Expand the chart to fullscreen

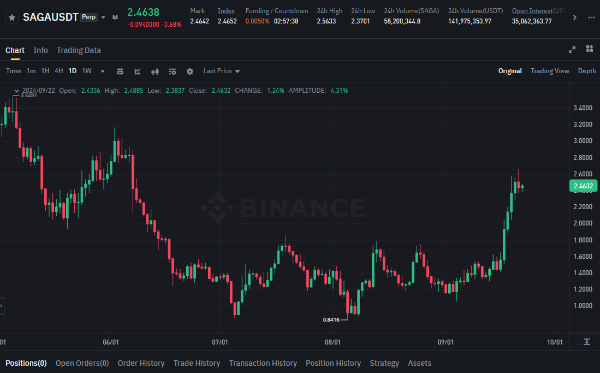tap(572, 50)
